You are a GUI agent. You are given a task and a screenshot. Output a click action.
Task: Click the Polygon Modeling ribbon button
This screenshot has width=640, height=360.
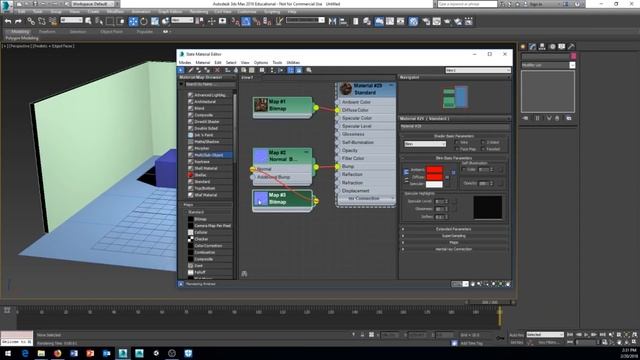click(22, 38)
